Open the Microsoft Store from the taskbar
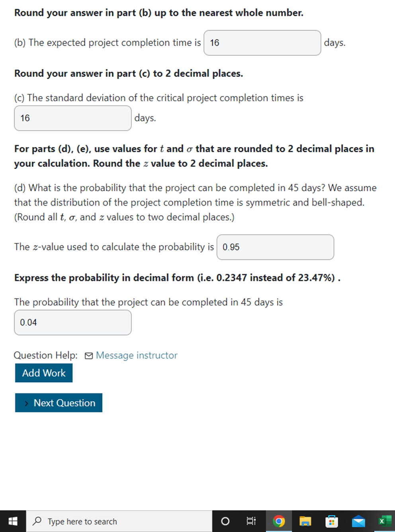 332,521
